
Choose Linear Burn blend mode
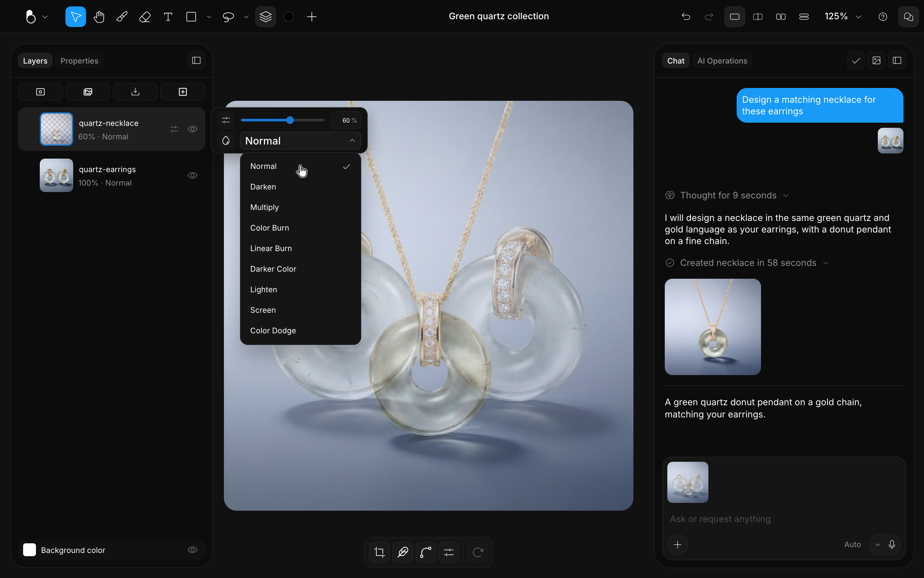click(301, 249)
